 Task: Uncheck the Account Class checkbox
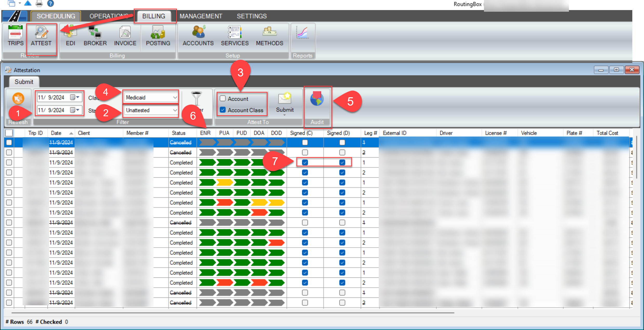pyautogui.click(x=223, y=110)
